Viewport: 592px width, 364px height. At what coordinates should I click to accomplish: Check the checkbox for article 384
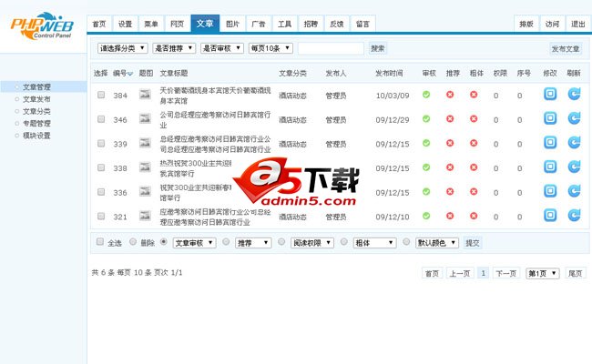click(101, 95)
